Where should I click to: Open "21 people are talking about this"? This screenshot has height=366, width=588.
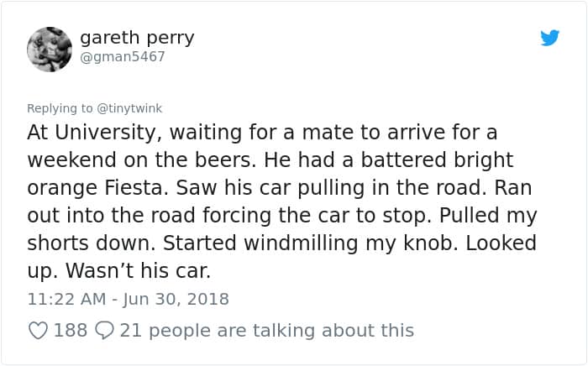pyautogui.click(x=267, y=331)
